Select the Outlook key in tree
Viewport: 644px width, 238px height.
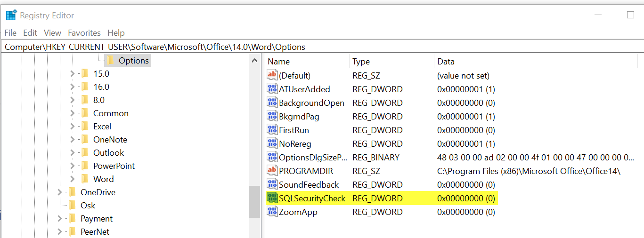108,153
